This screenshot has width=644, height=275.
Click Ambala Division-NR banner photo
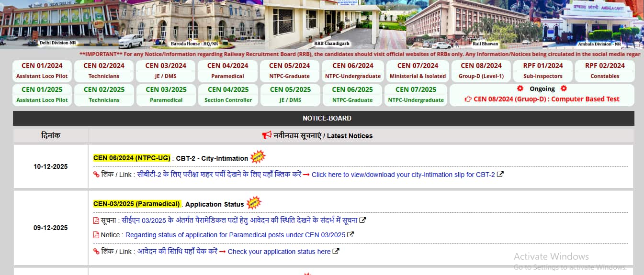[599, 24]
